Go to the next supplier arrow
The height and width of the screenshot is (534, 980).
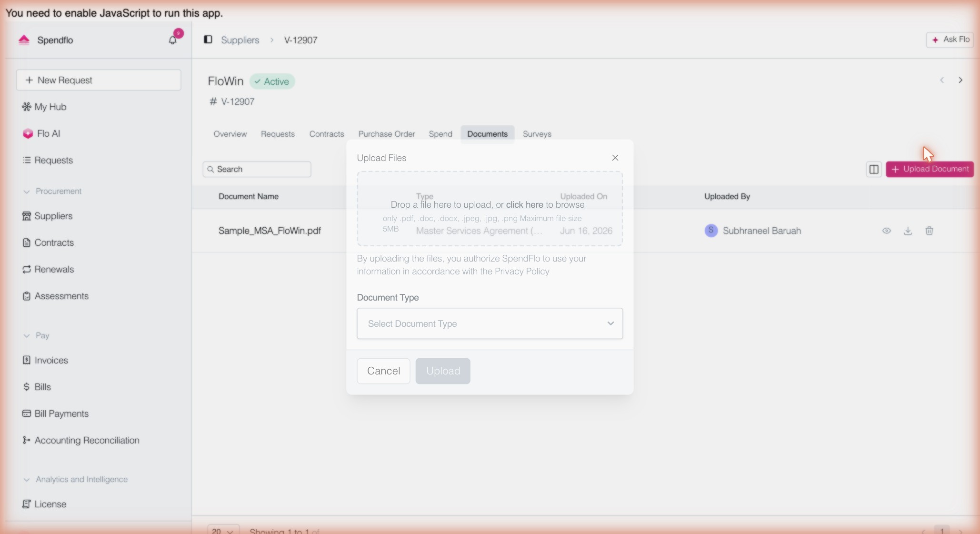[x=960, y=80]
